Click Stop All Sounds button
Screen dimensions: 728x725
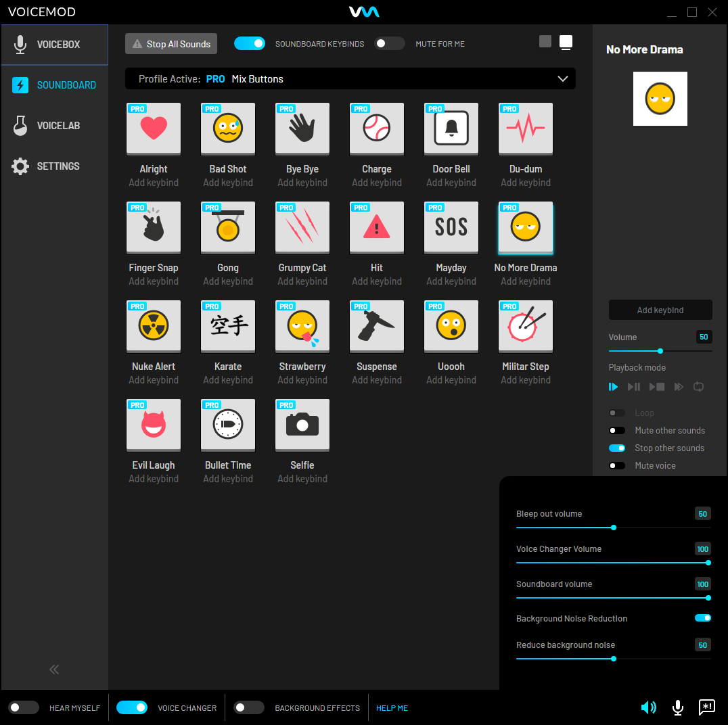tap(171, 44)
